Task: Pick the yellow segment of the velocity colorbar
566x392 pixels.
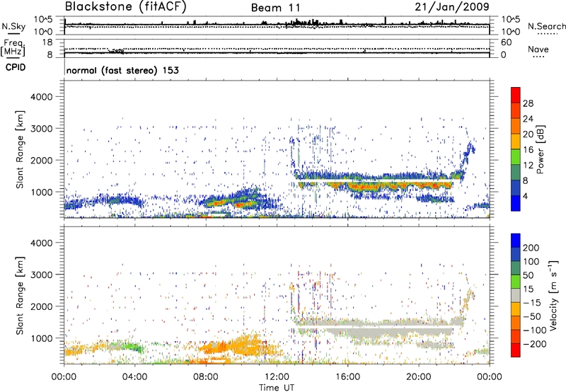Action: pyautogui.click(x=516, y=309)
